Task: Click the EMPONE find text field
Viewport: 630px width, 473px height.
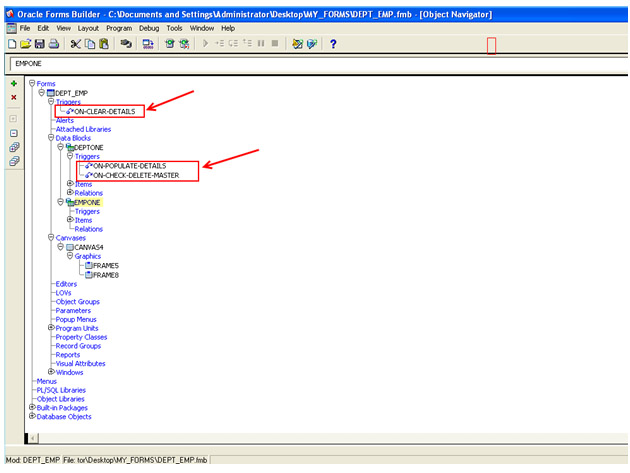Action: [300, 64]
